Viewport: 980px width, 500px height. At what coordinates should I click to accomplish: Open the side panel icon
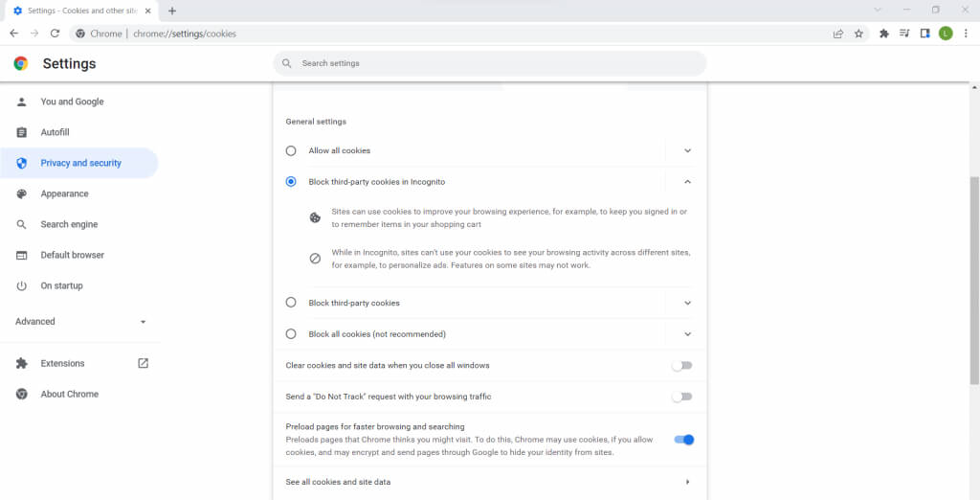tap(925, 34)
